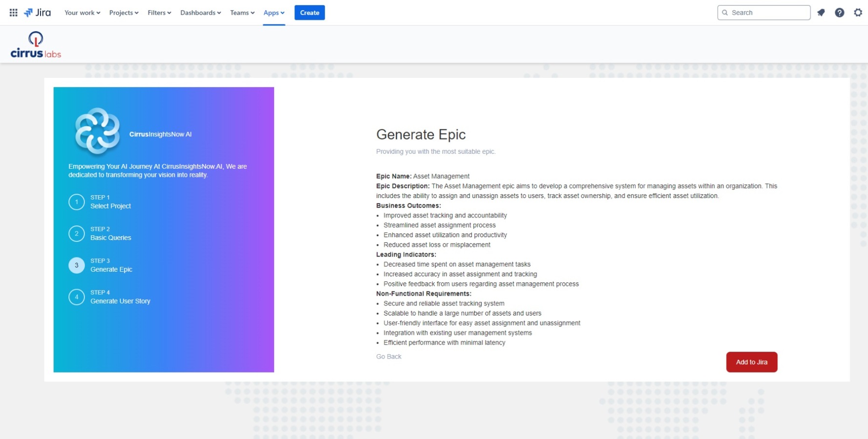Image resolution: width=868 pixels, height=439 pixels.
Task: Click the Business Outcomes: label
Action: point(409,205)
